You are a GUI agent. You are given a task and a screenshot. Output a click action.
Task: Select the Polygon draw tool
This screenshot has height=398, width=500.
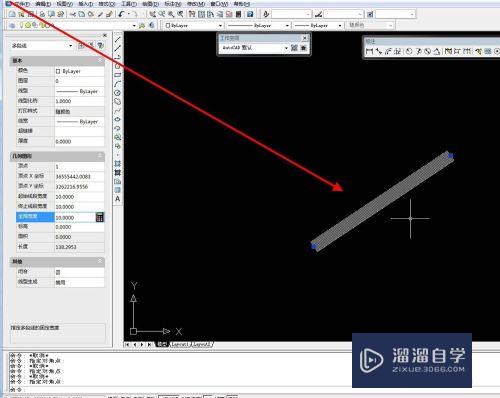[x=118, y=66]
